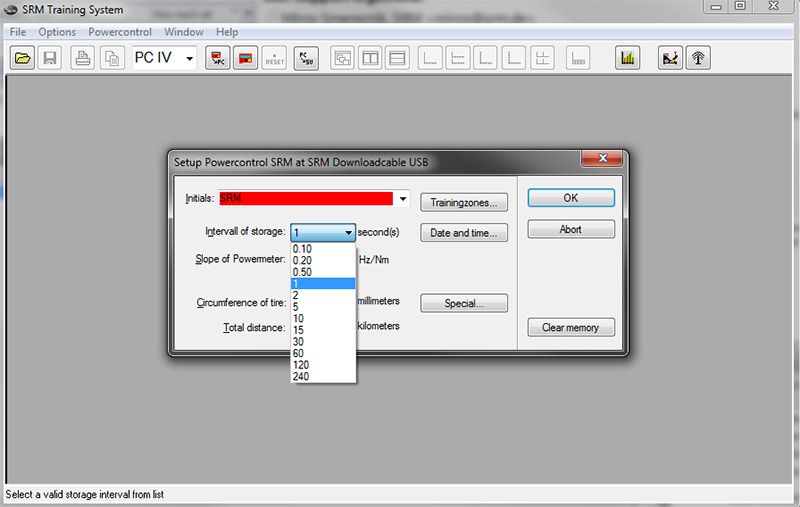Click the PC to SRM toolbar icon

(304, 58)
